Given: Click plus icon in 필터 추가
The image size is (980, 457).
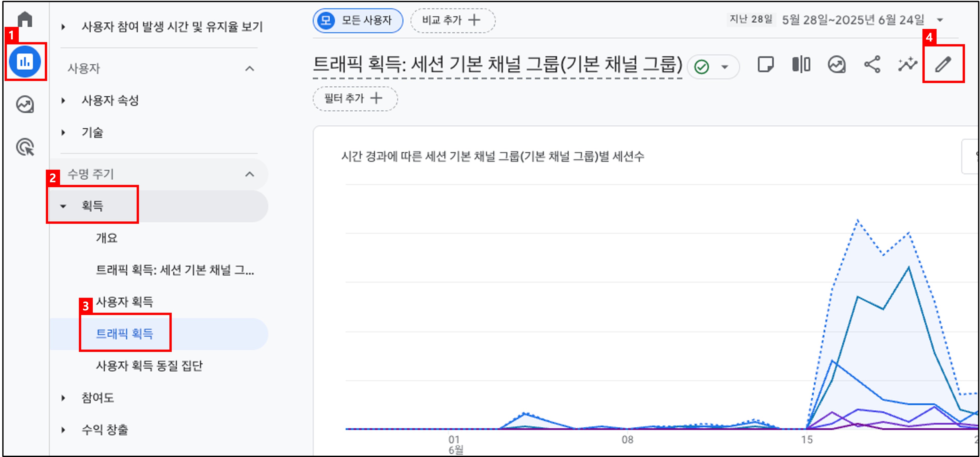Looking at the screenshot, I should tap(376, 98).
